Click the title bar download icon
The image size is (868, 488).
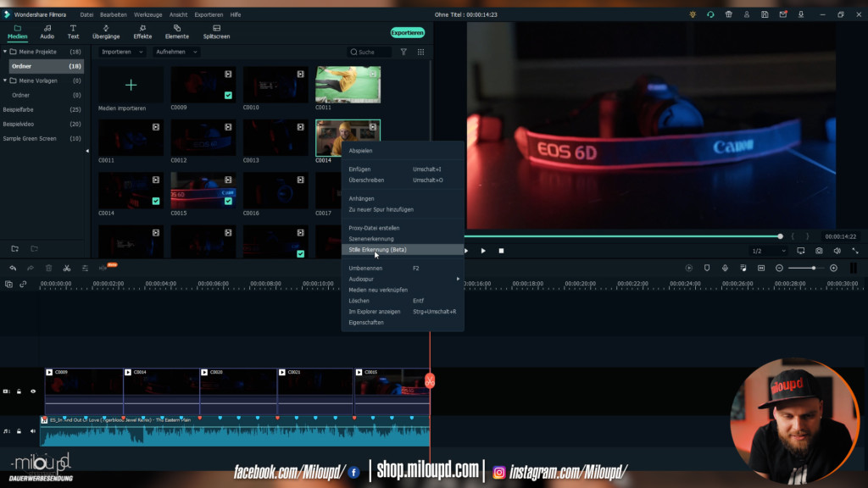click(x=801, y=14)
